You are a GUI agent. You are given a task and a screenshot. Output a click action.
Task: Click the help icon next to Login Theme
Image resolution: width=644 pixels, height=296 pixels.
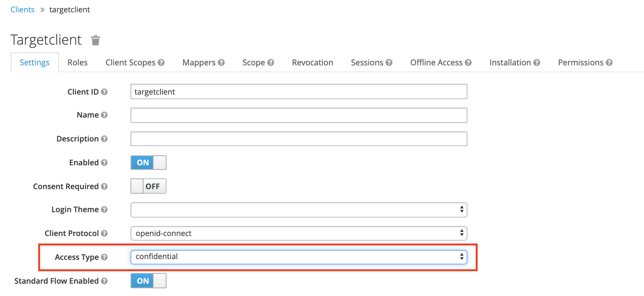coord(104,210)
